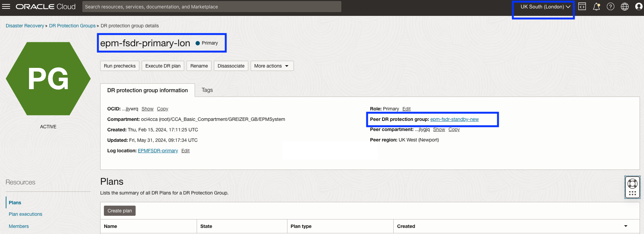This screenshot has height=234, width=644.
Task: Click the ACTIVE status label
Action: [48, 127]
